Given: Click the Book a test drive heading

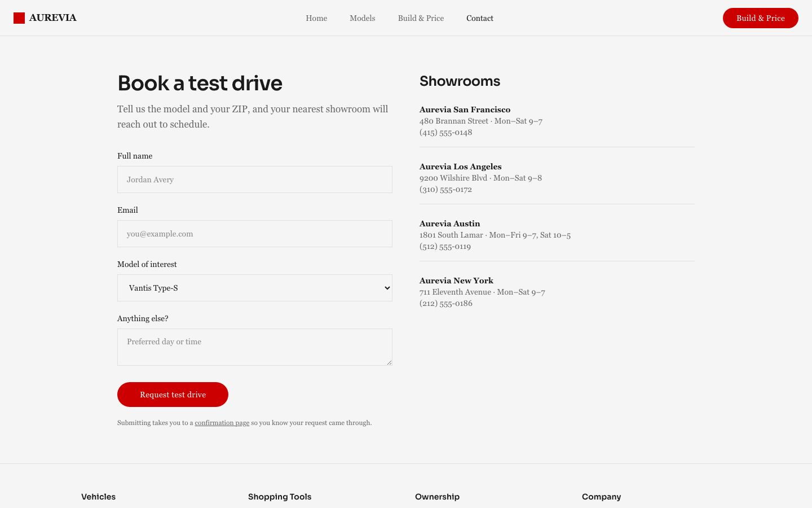Looking at the screenshot, I should click(200, 83).
